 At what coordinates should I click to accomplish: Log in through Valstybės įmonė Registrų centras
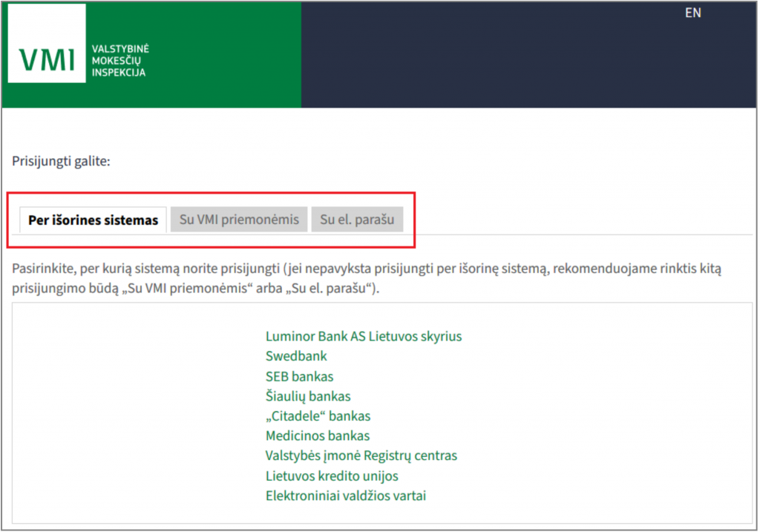pyautogui.click(x=361, y=456)
